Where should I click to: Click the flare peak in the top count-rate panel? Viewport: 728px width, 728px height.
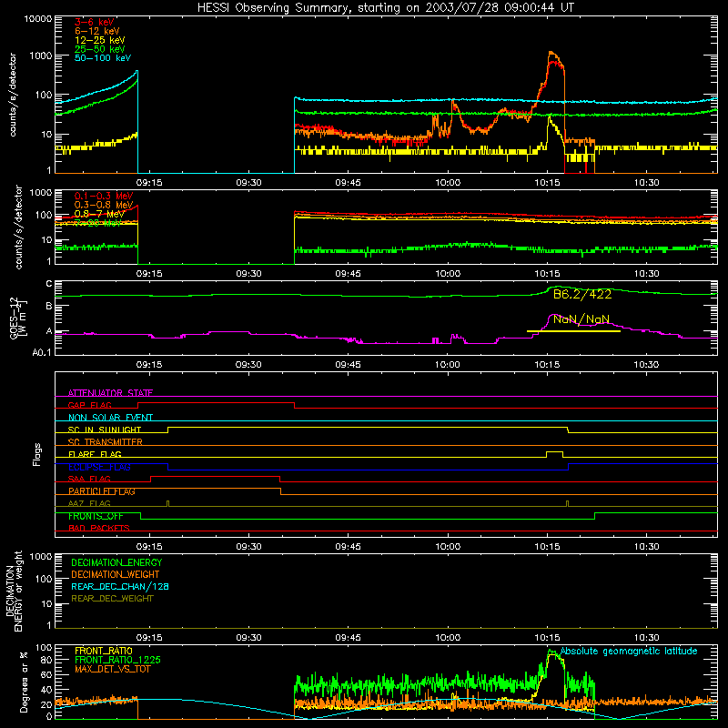[x=551, y=53]
